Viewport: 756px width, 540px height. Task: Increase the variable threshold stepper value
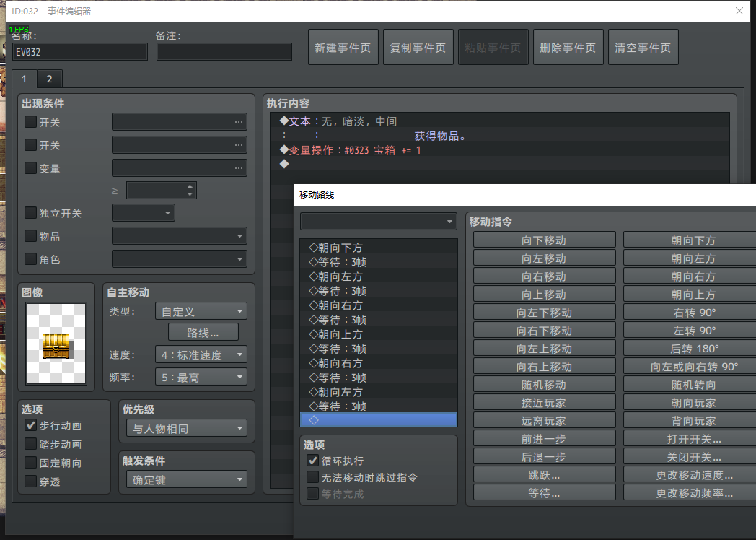pos(190,186)
